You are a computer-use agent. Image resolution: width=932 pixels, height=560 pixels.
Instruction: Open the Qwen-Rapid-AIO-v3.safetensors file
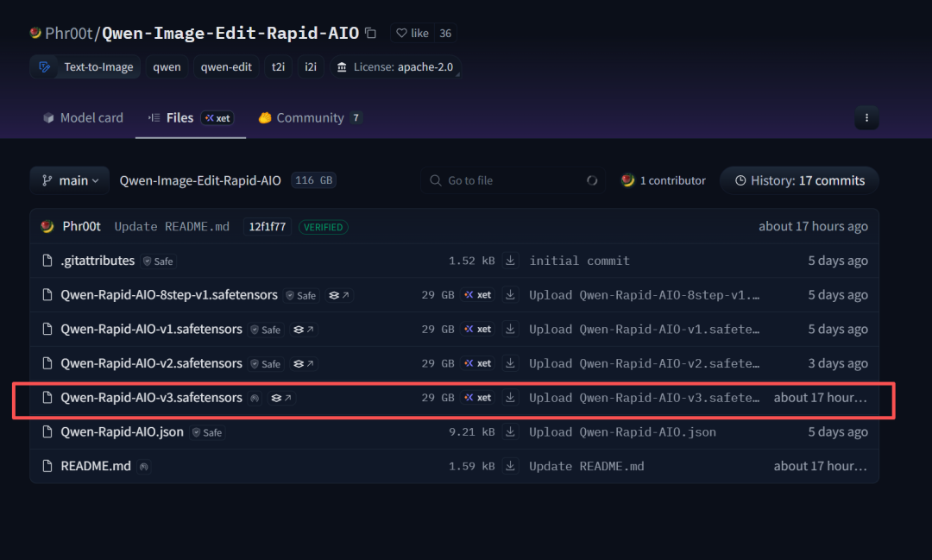coord(151,398)
